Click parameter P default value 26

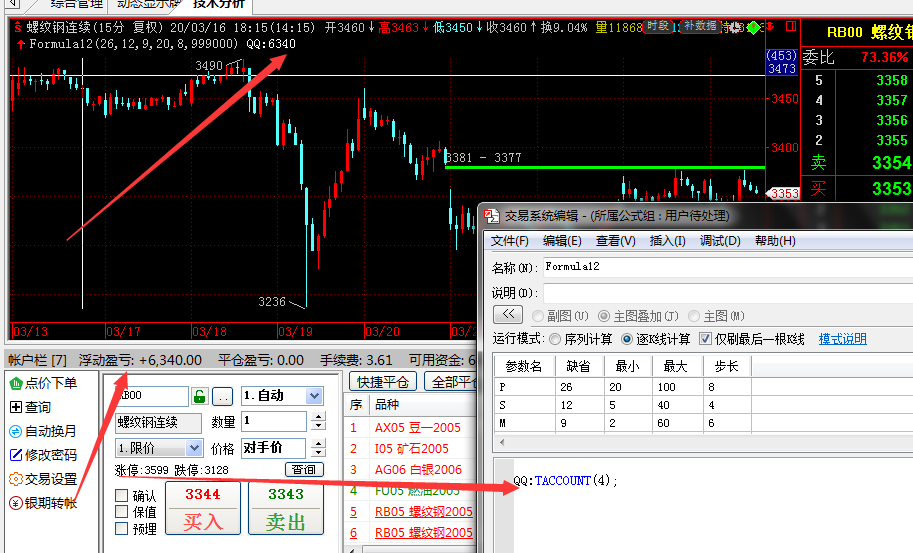click(579, 387)
